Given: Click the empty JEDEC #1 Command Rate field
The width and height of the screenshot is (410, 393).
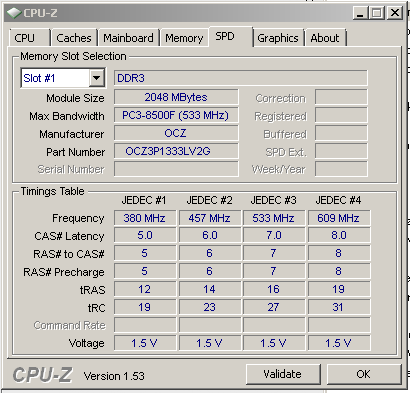Looking at the screenshot, I should [145, 325].
